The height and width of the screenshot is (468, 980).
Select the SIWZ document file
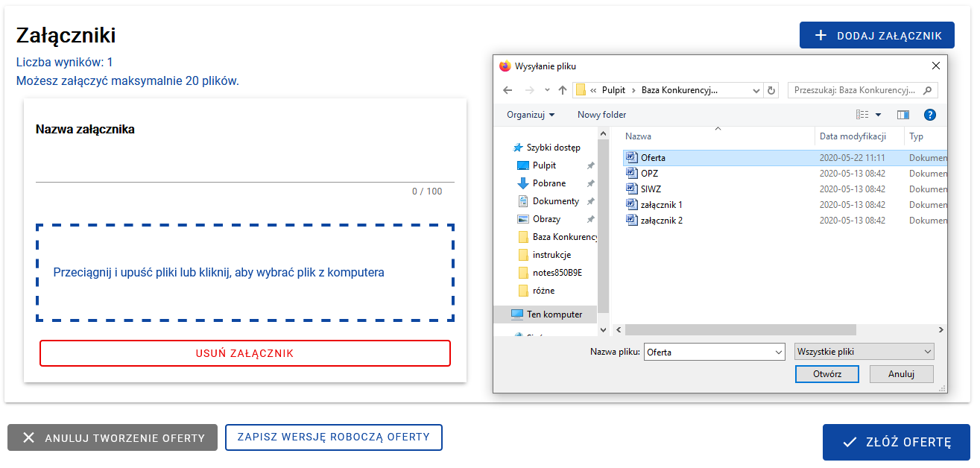[651, 189]
